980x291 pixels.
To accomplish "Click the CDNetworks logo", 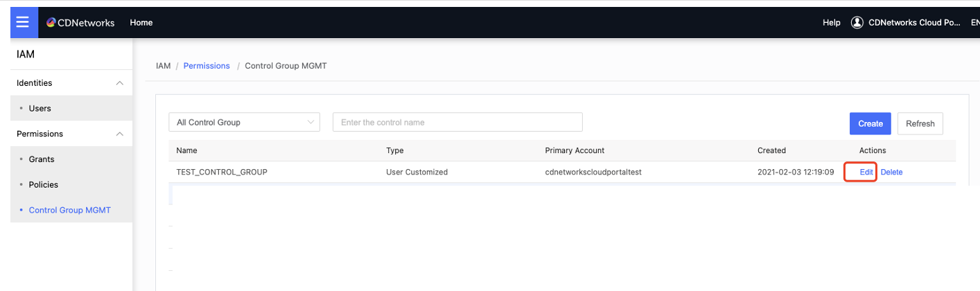I will coord(80,23).
